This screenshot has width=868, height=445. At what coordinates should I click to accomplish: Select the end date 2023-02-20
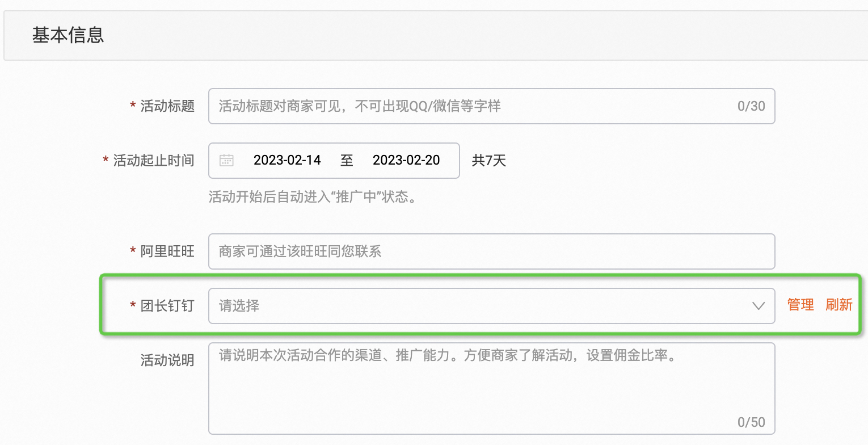click(406, 161)
